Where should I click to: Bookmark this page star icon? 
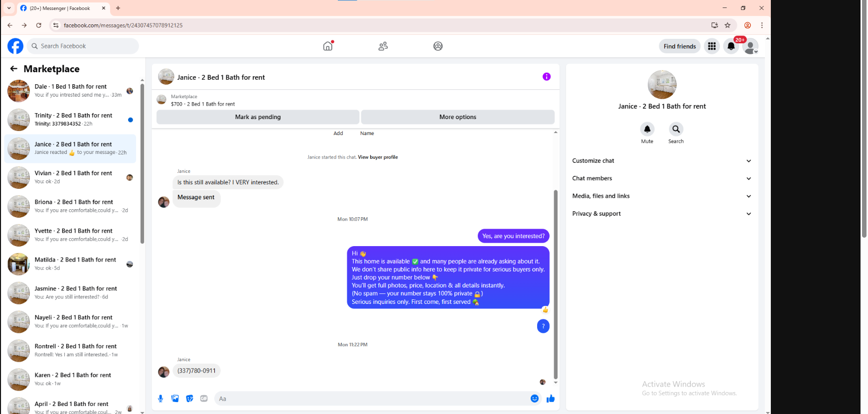727,25
